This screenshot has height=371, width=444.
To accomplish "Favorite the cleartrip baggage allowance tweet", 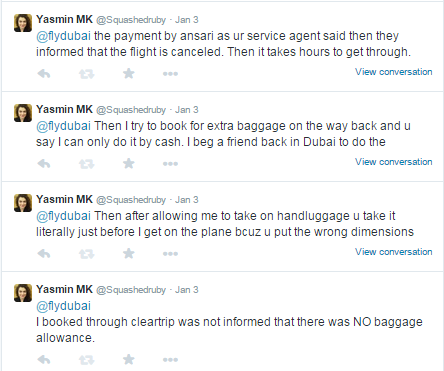I will pos(129,359).
